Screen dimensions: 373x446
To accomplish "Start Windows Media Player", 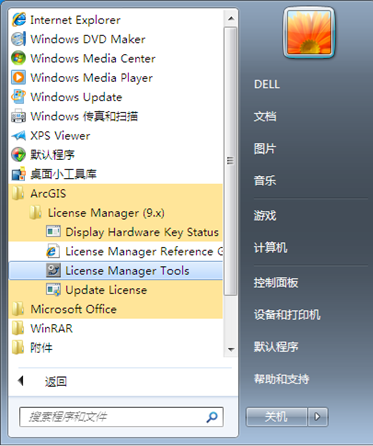I will tap(115, 78).
